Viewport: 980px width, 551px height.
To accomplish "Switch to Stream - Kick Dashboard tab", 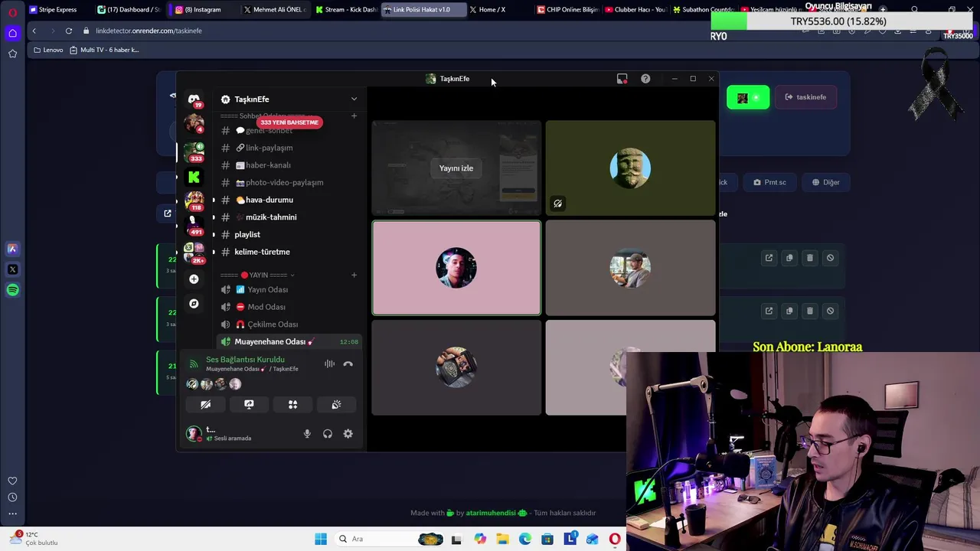I will point(346,9).
